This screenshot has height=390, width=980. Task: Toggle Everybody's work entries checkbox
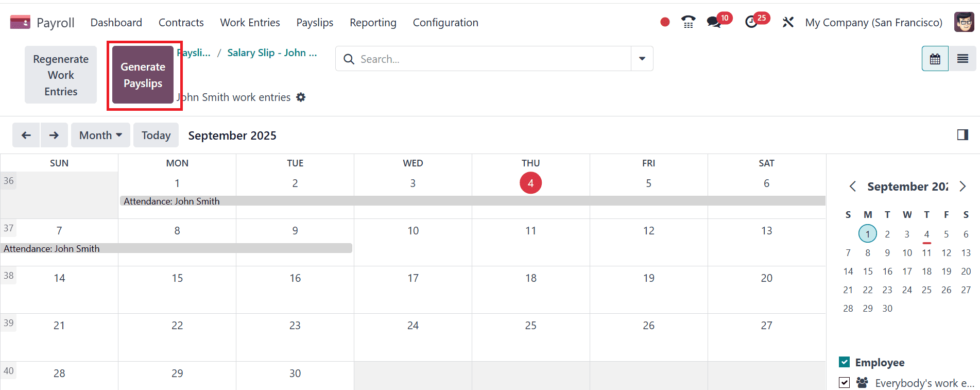tap(844, 383)
